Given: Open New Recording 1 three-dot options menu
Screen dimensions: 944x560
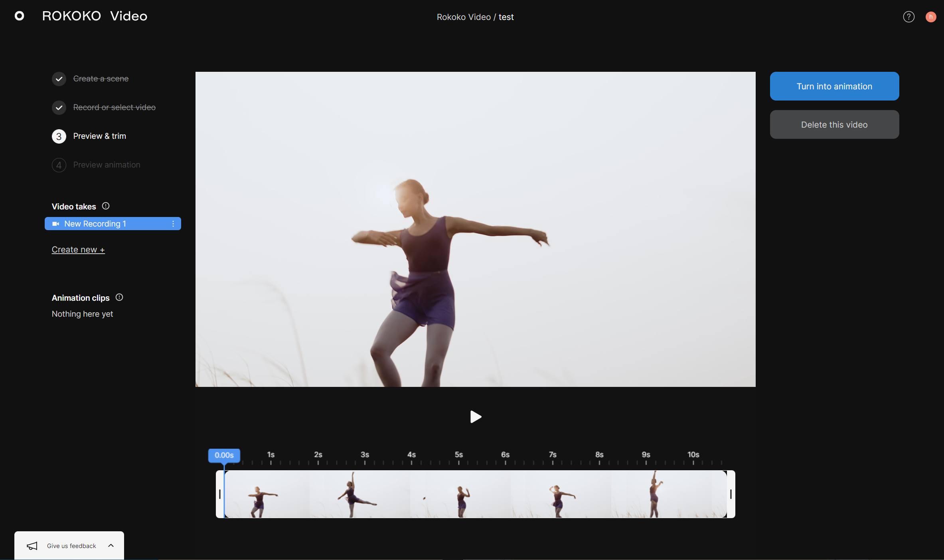Looking at the screenshot, I should 173,224.
